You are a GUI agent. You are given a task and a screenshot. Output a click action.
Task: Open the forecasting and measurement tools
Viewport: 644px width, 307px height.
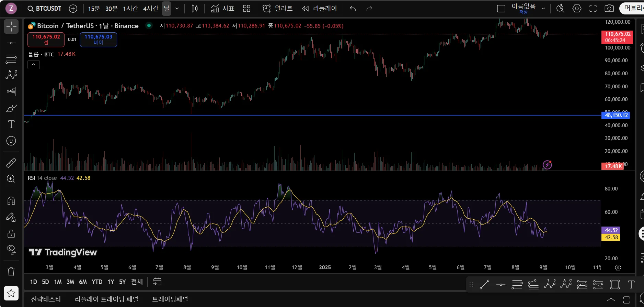coord(11,91)
